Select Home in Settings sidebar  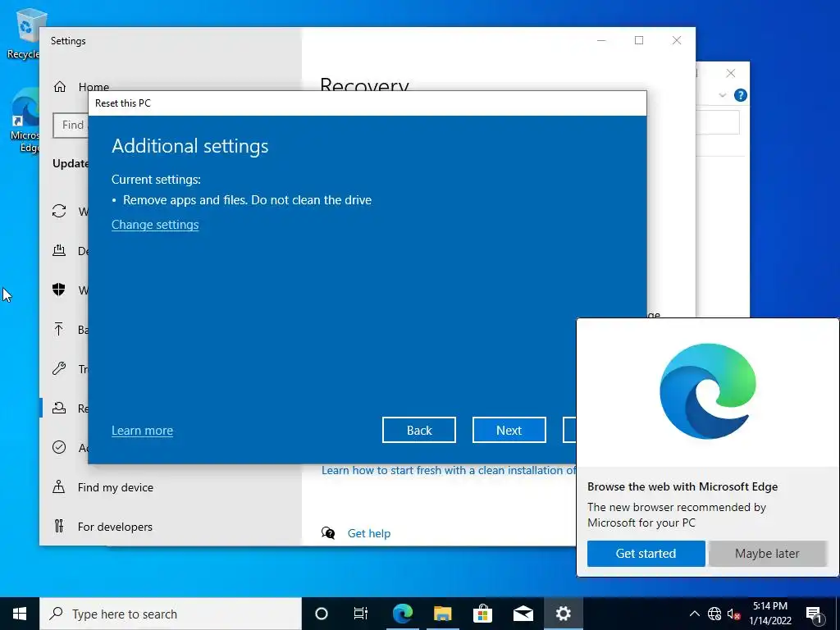click(94, 86)
